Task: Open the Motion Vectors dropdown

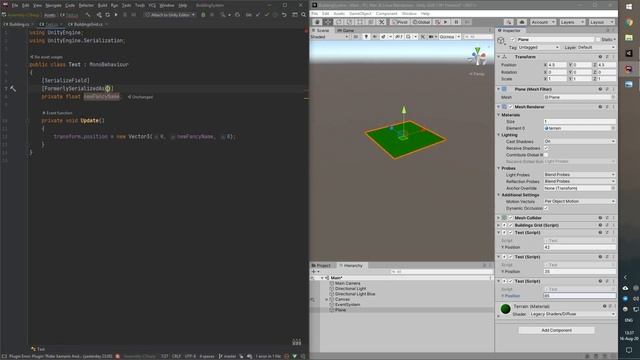Action: 579,202
